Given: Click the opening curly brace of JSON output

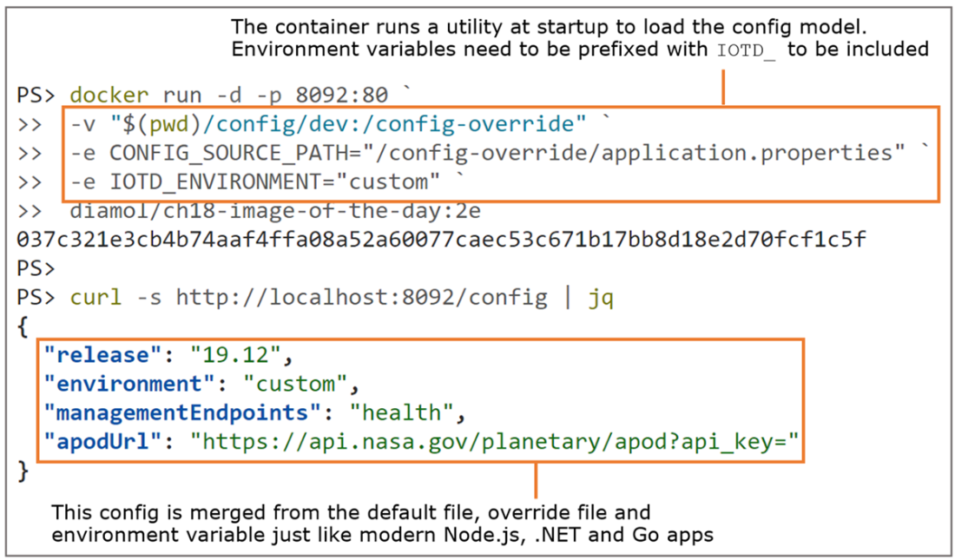Looking at the screenshot, I should (x=23, y=327).
